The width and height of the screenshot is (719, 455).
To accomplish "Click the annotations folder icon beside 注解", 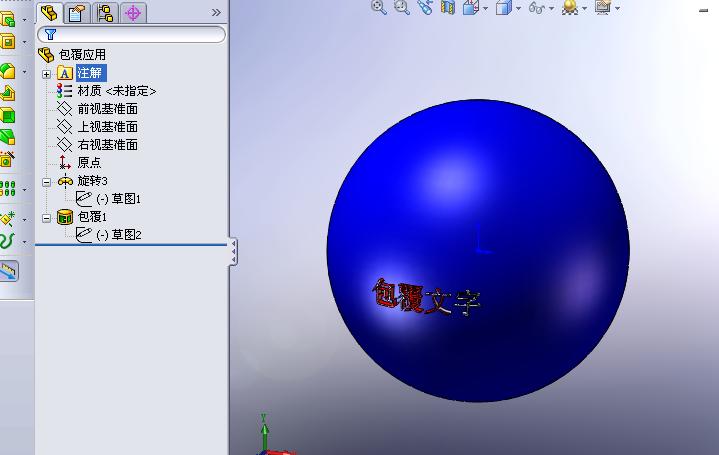I will (65, 73).
